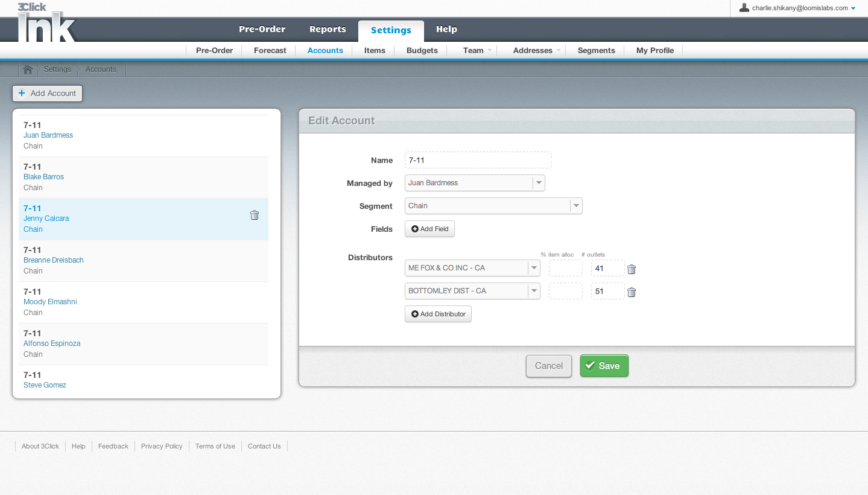This screenshot has height=495, width=868.
Task: Click # outlets field showing 51
Action: coord(608,291)
